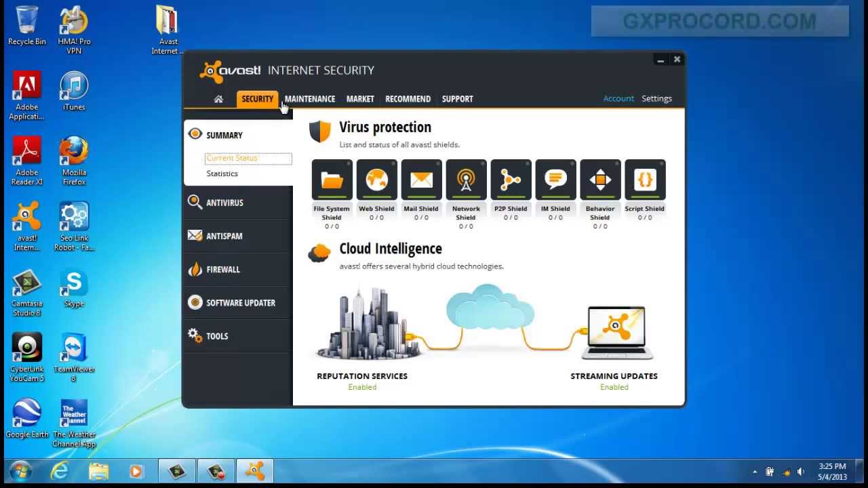The image size is (868, 488).
Task: Open the Network Shield icon
Action: pyautogui.click(x=466, y=180)
